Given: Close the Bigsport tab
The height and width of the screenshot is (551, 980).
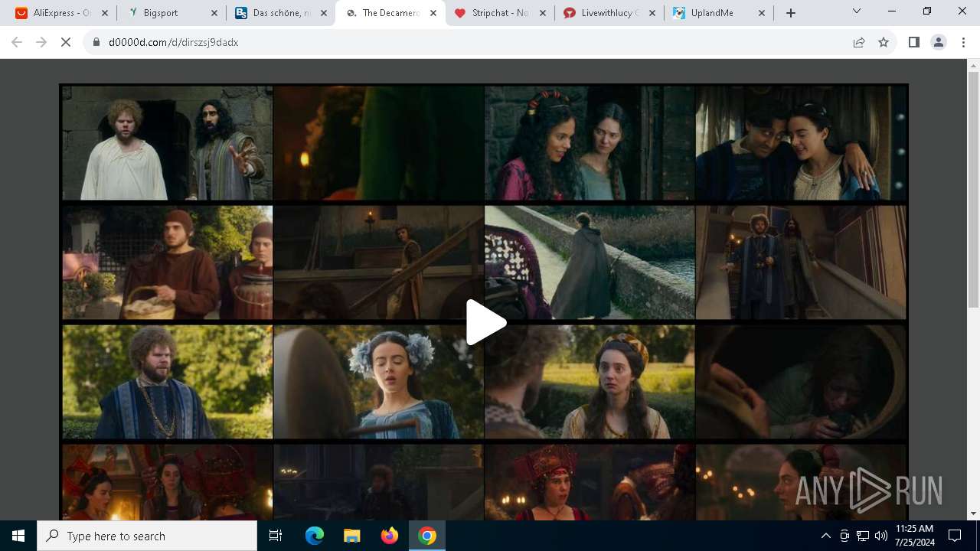Looking at the screenshot, I should click(214, 13).
